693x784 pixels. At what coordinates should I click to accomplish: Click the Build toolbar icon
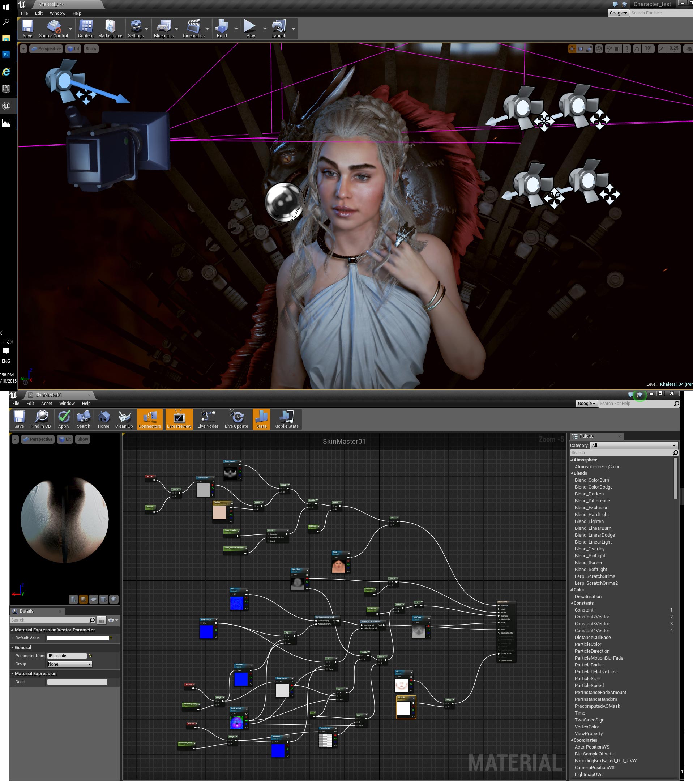[x=222, y=29]
